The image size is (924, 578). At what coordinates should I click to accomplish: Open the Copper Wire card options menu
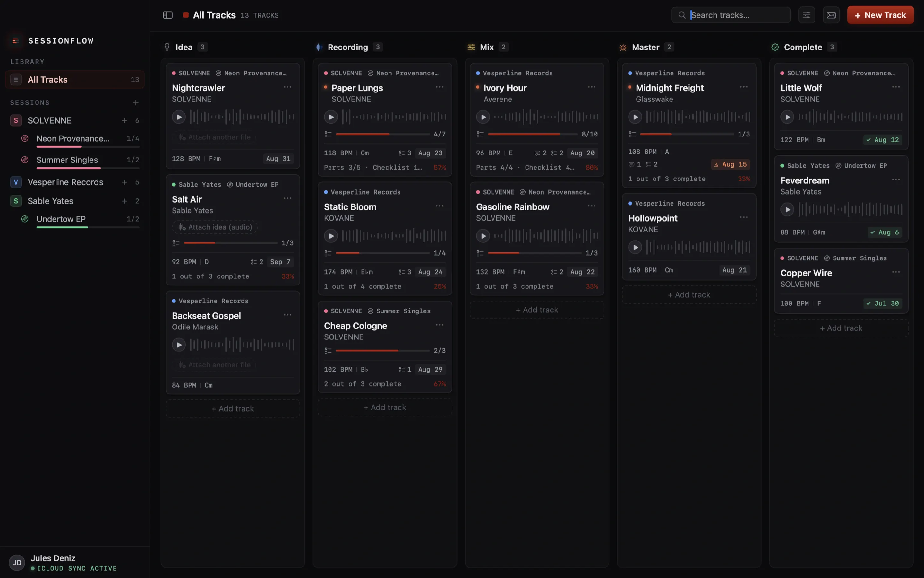(x=896, y=272)
